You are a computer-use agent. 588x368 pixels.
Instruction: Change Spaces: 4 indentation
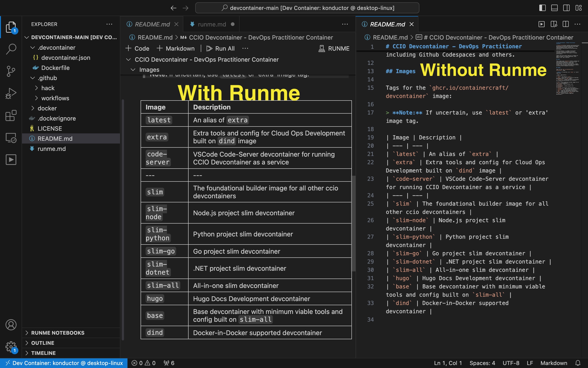482,363
